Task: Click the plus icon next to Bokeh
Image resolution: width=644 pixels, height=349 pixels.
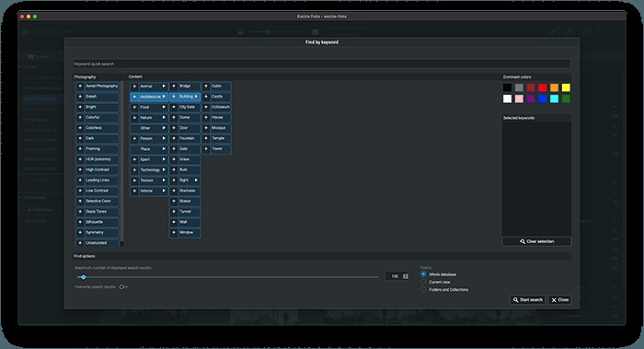Action: pos(80,97)
